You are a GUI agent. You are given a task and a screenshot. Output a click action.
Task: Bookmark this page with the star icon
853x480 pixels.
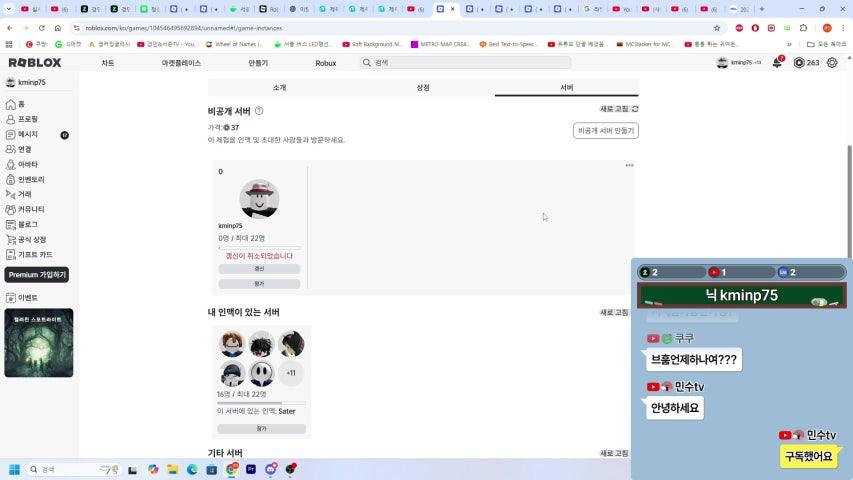[x=717, y=28]
